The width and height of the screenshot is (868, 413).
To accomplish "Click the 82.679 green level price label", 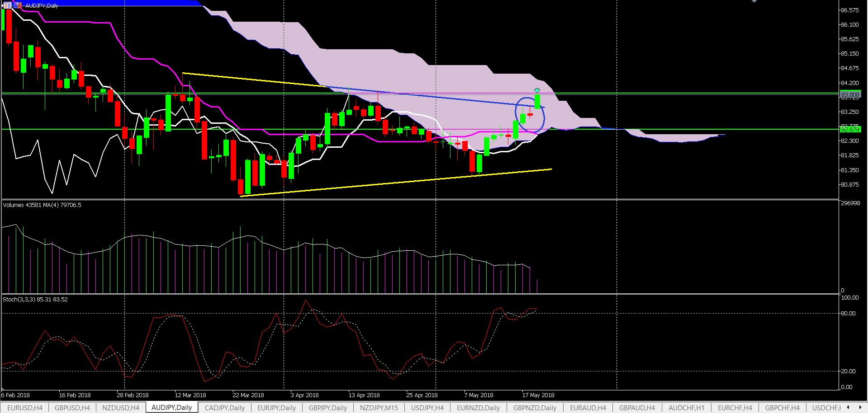I will pos(849,129).
